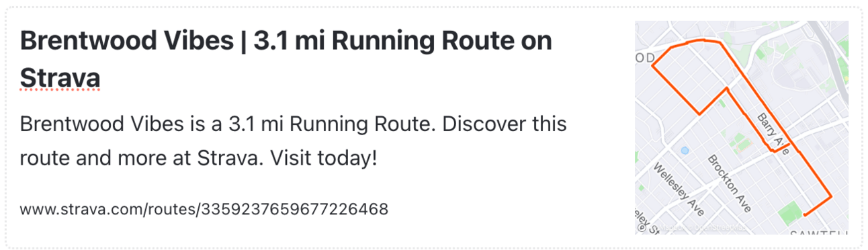Click the "3.1 mi Running Route" title text

coord(380,41)
